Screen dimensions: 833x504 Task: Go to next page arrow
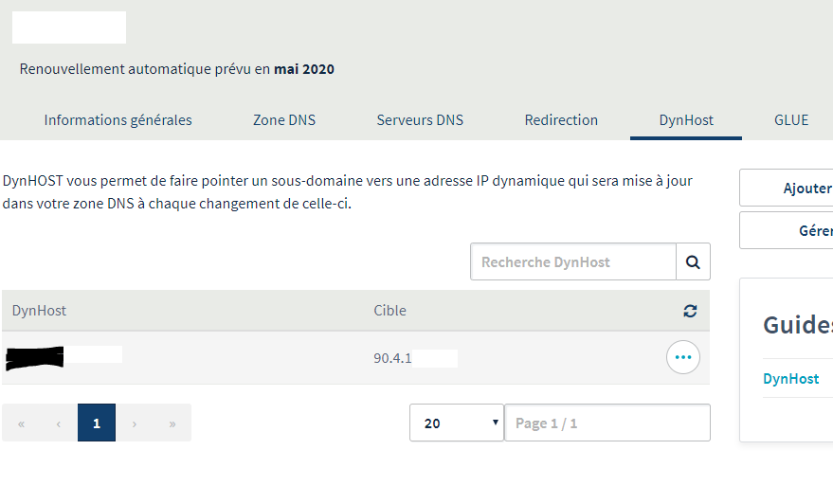click(x=135, y=423)
